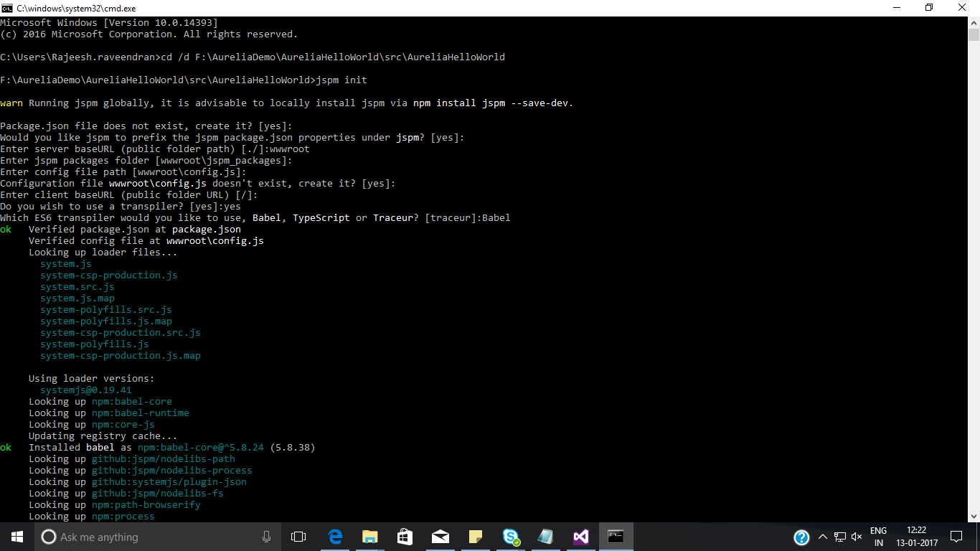
Task: Open Skype from the taskbar
Action: tap(511, 537)
